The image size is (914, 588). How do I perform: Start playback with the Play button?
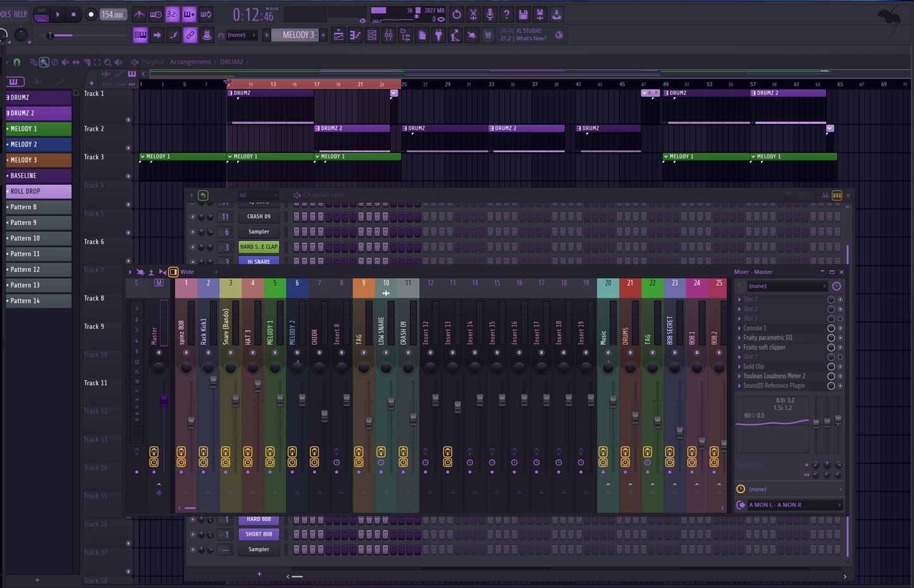58,14
